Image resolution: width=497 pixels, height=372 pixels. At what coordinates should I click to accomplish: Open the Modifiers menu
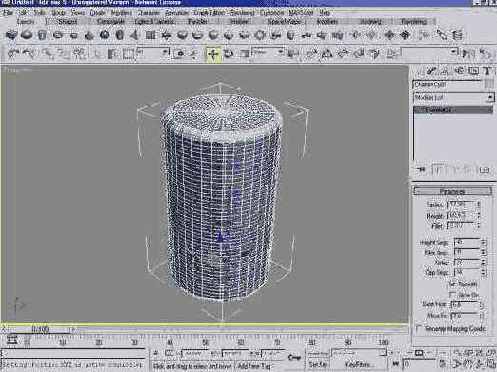tap(121, 13)
